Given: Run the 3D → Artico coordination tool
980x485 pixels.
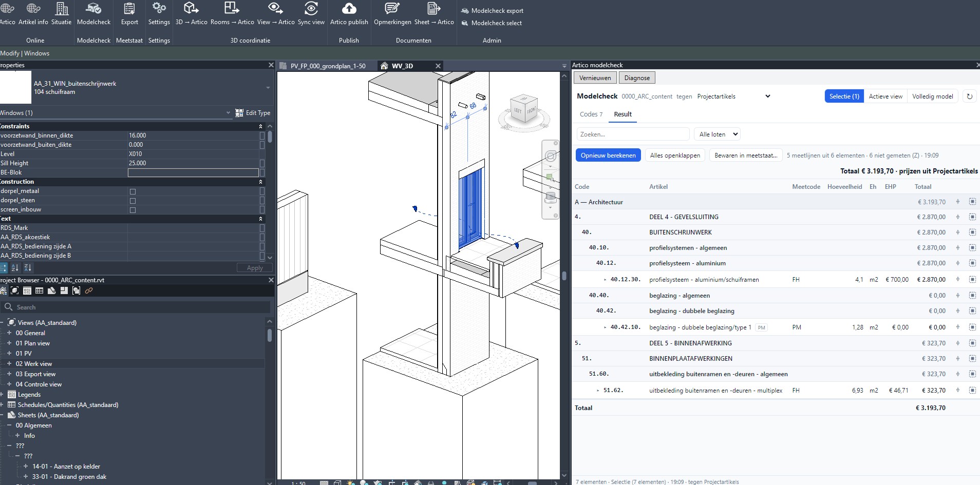Looking at the screenshot, I should [192, 14].
